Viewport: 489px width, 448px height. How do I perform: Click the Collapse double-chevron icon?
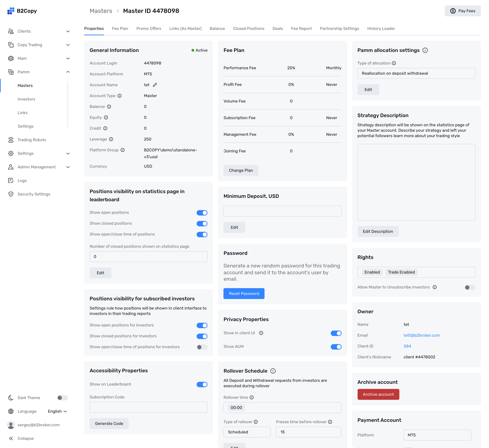pyautogui.click(x=11, y=438)
